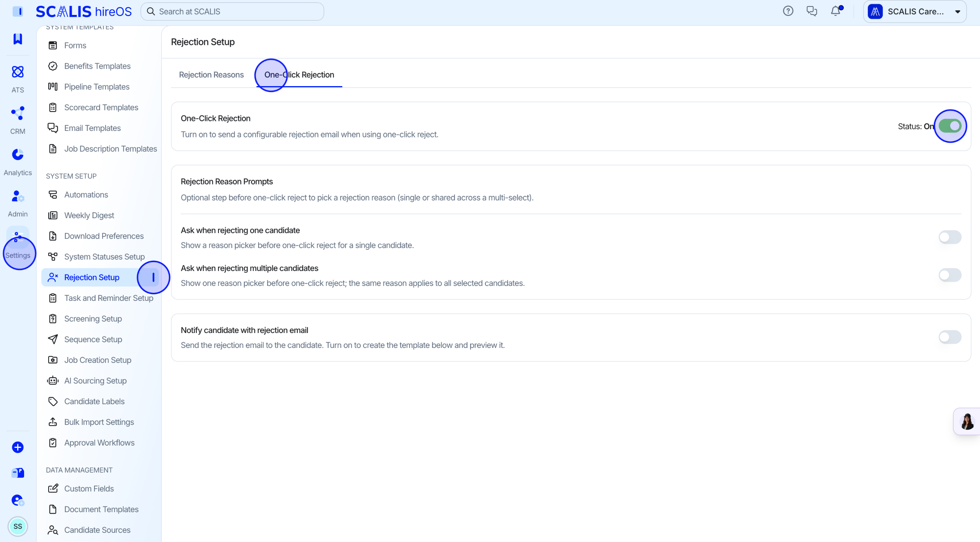Open Job Creation Setup page
This screenshot has height=542, width=980.
100,360
